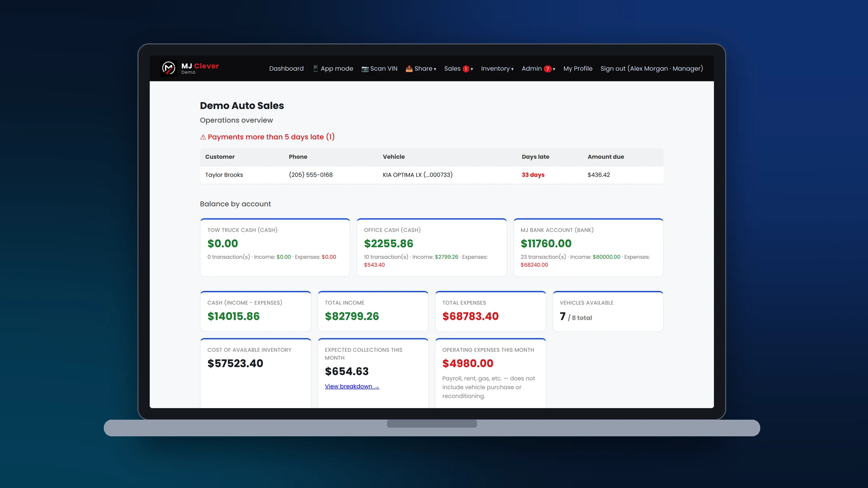Screen dimensions: 868x488
Task: Open the Dashboard page
Action: [286, 69]
